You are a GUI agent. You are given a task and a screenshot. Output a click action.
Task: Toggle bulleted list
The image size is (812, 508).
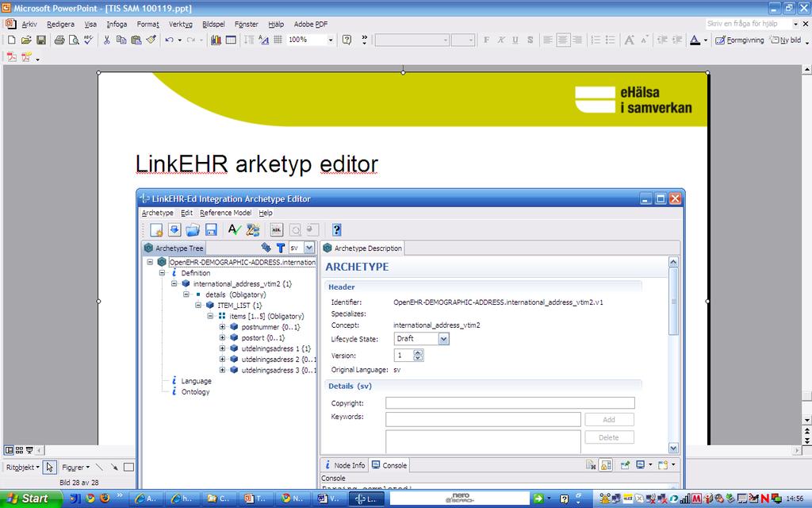(610, 40)
